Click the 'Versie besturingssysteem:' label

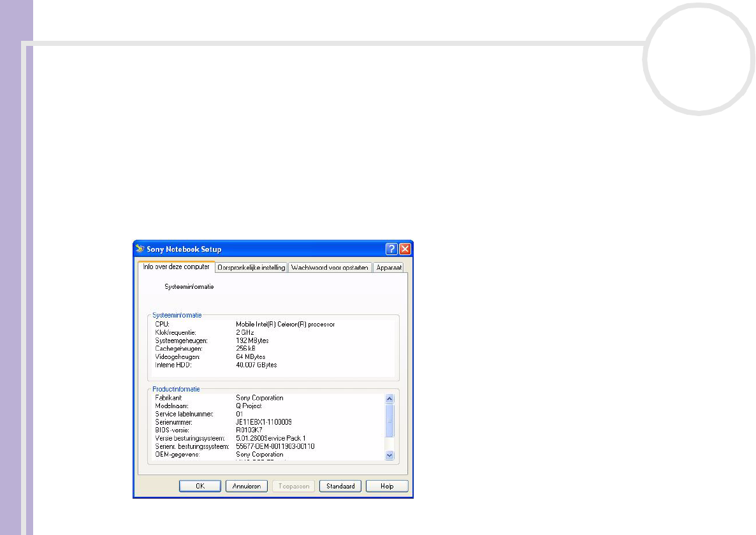click(x=190, y=439)
